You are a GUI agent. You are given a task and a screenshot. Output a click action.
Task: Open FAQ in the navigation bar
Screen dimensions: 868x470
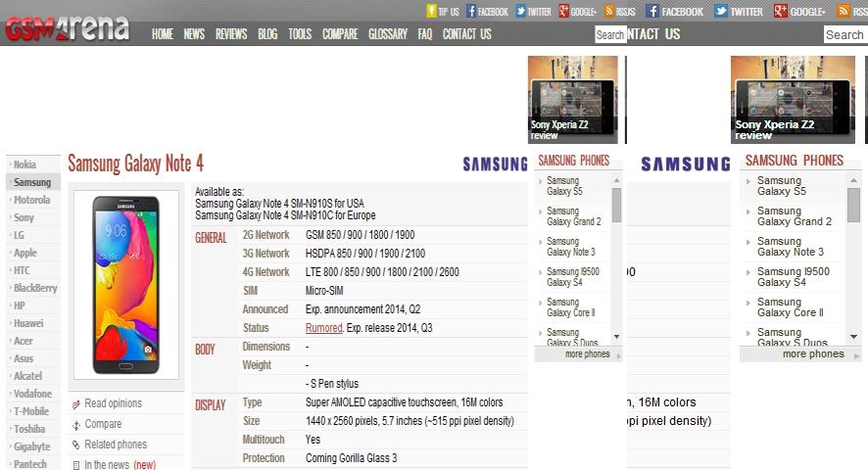click(424, 34)
